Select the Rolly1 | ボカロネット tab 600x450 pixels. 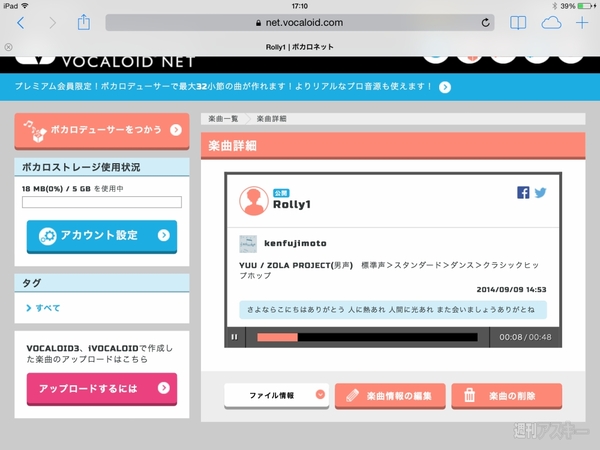coord(300,47)
